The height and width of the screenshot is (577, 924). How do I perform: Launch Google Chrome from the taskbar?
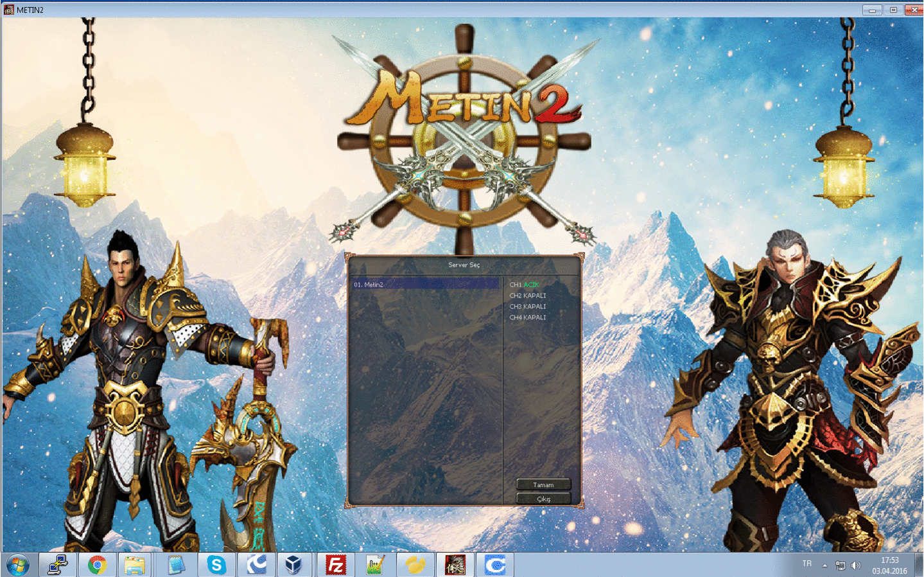pyautogui.click(x=98, y=565)
